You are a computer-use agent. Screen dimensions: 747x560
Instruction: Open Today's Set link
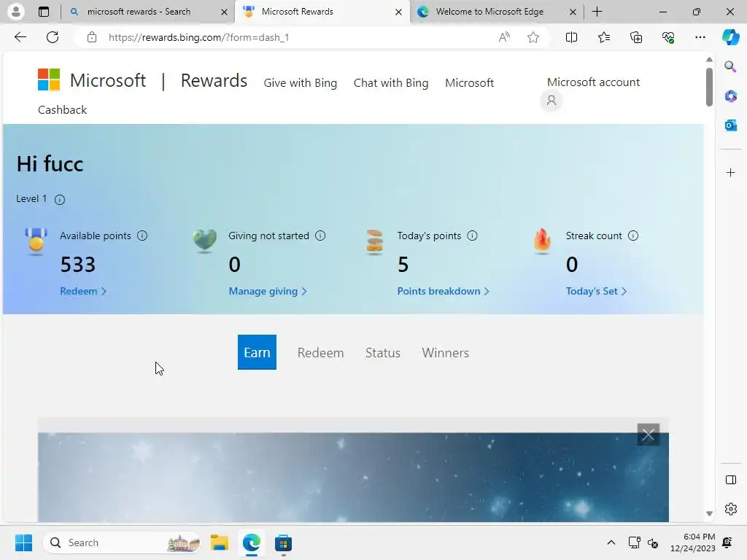tap(596, 291)
